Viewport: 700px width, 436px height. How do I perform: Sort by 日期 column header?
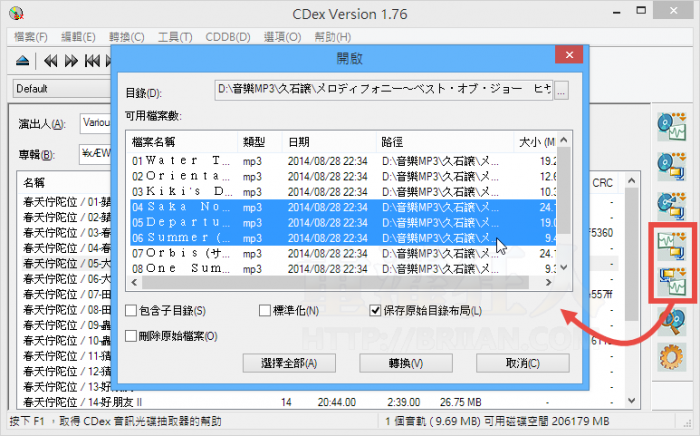point(329,142)
